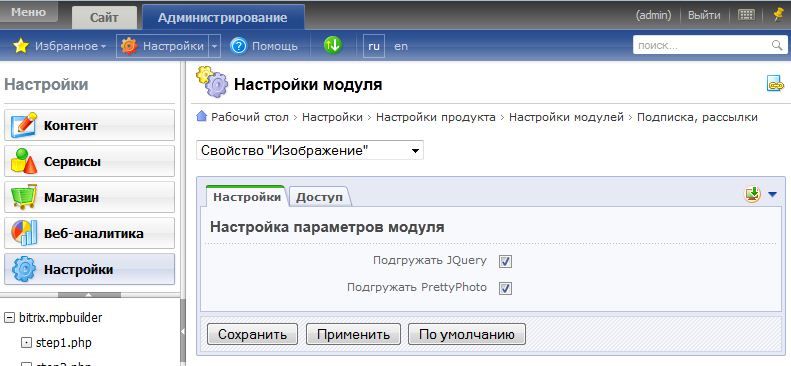Image resolution: width=791 pixels, height=366 pixels.
Task: Click the search magnifier icon
Action: [x=777, y=45]
